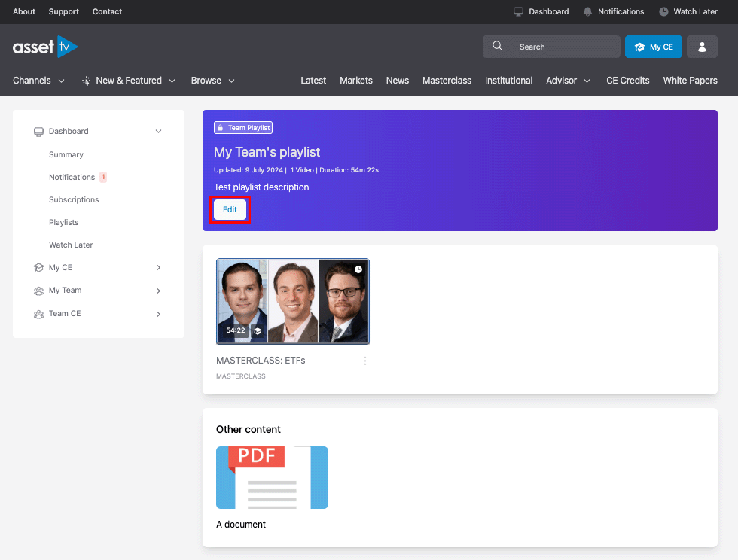Open Playlists in the sidebar

[64, 223]
